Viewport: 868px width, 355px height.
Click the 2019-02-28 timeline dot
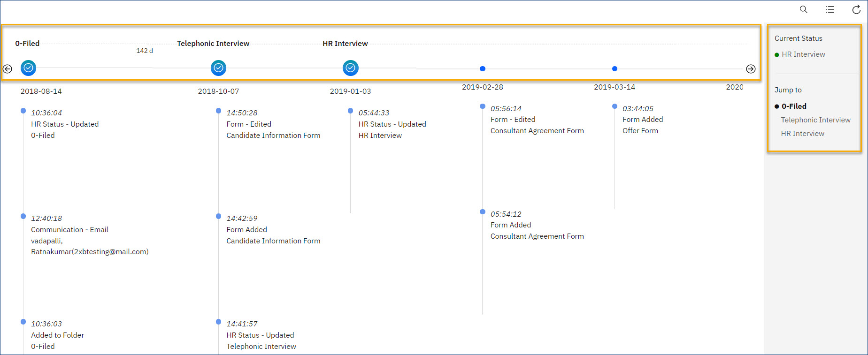[483, 69]
